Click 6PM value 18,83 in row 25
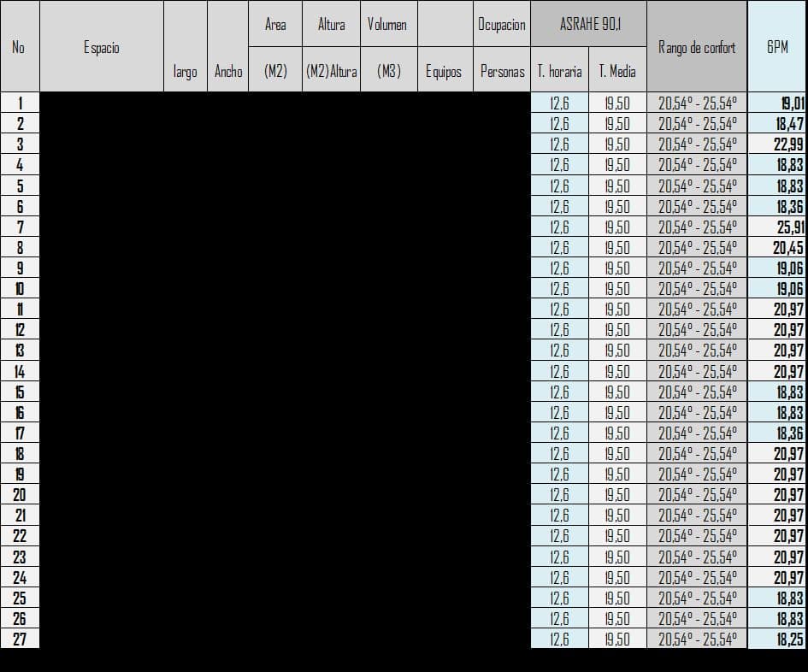 pos(777,598)
